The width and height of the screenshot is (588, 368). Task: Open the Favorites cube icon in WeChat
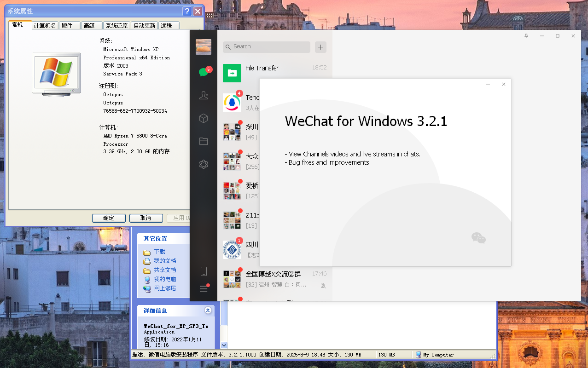204,118
